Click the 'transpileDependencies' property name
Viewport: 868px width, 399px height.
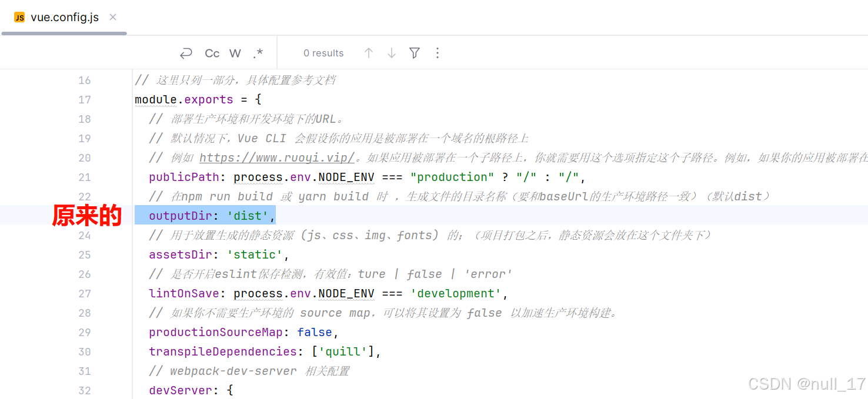[x=223, y=351]
